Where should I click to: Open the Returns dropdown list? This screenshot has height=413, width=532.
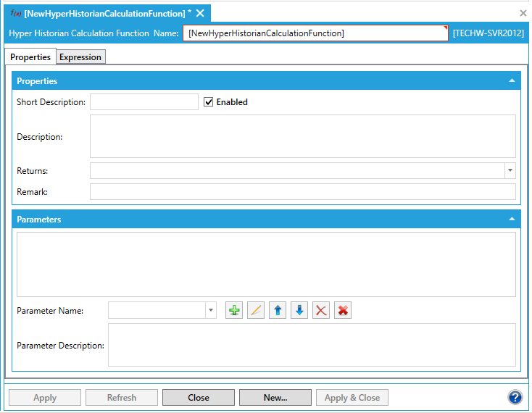click(510, 171)
